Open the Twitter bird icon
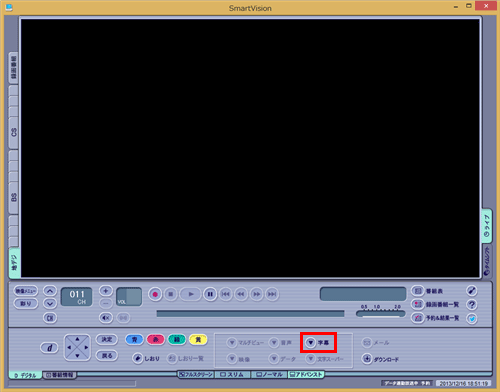 coord(472,318)
